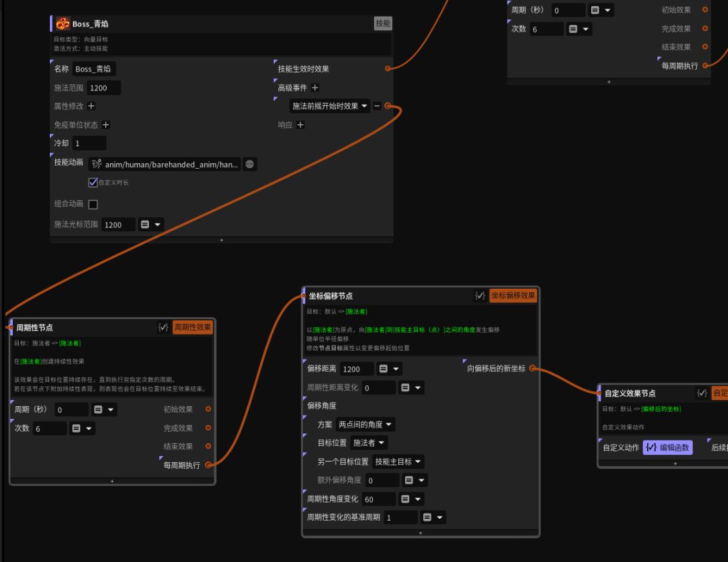The image size is (728, 562).
Task: Remove 施法前摇开始时效果 event with minus icon
Action: click(377, 106)
